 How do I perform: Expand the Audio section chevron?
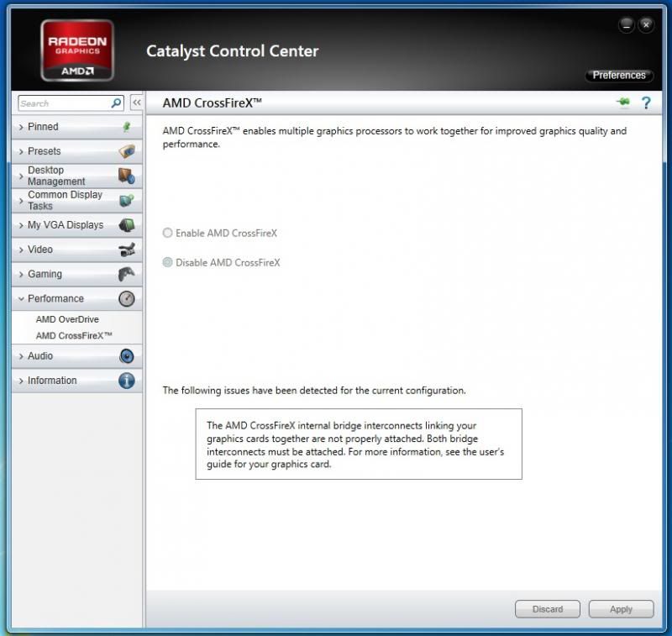pyautogui.click(x=21, y=356)
